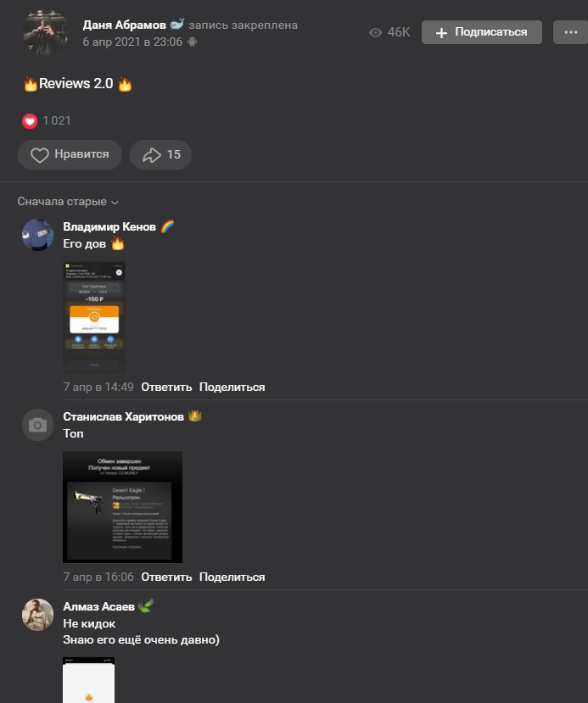This screenshot has width=588, height=703.
Task: Click the red heart reactions icon
Action: tap(30, 121)
